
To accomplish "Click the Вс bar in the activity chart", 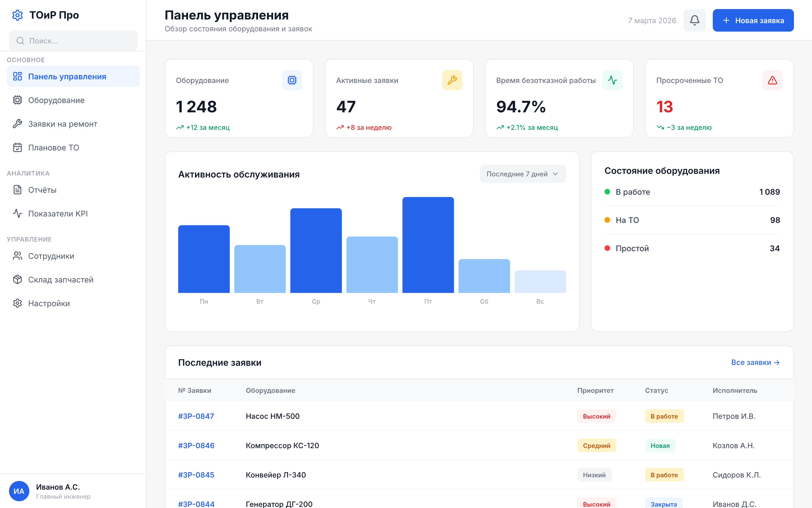I will pyautogui.click(x=540, y=282).
